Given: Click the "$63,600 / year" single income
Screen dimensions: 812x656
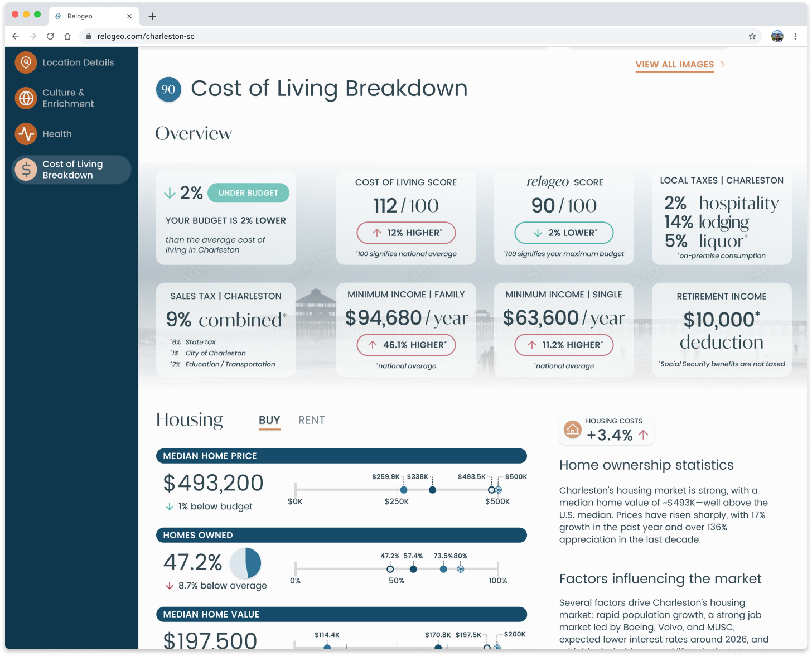Looking at the screenshot, I should pos(564,318).
